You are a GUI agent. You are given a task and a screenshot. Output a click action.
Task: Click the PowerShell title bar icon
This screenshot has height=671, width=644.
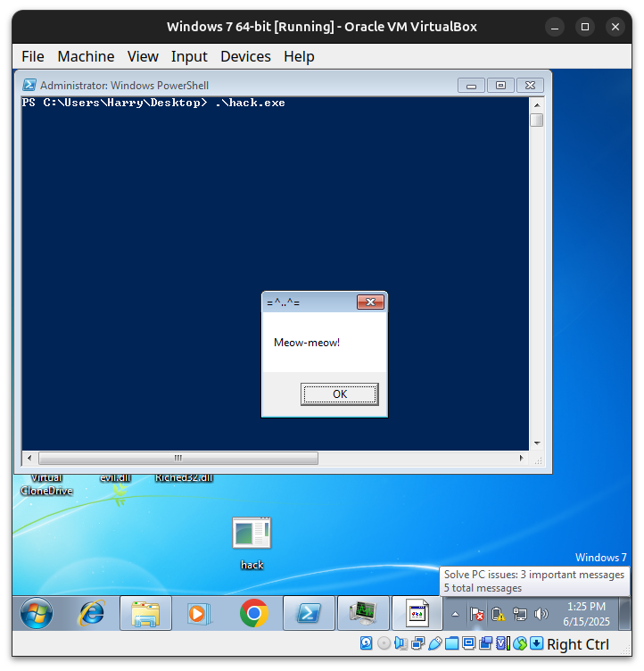pyautogui.click(x=29, y=85)
